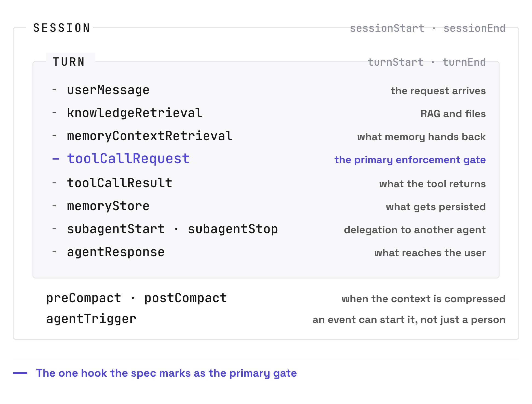Click 'what reaches the user' description
The image size is (532, 404).
tap(430, 253)
